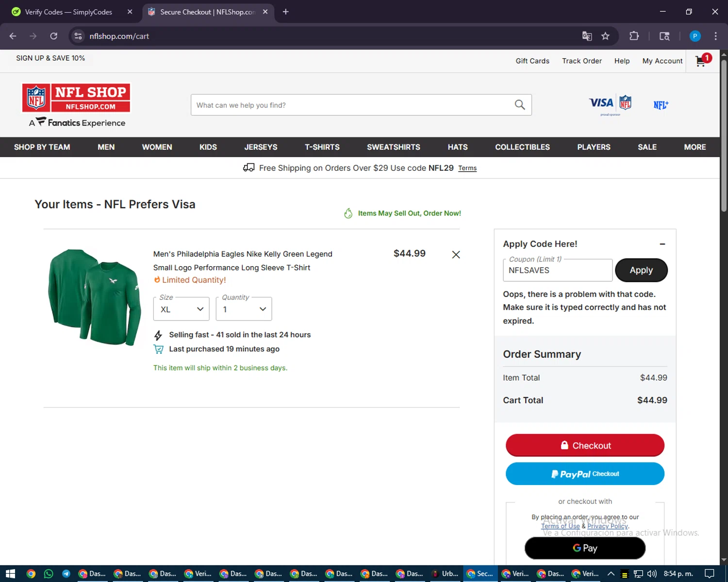
Task: Open the KIDS menu
Action: (x=208, y=147)
